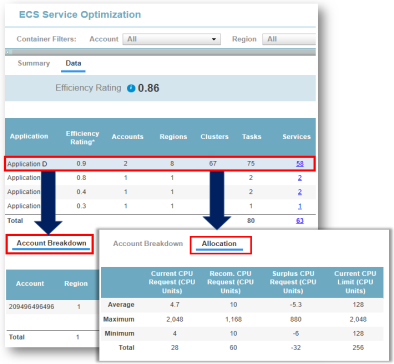Sort by the Application column header
The height and width of the screenshot is (364, 394).
click(x=29, y=136)
